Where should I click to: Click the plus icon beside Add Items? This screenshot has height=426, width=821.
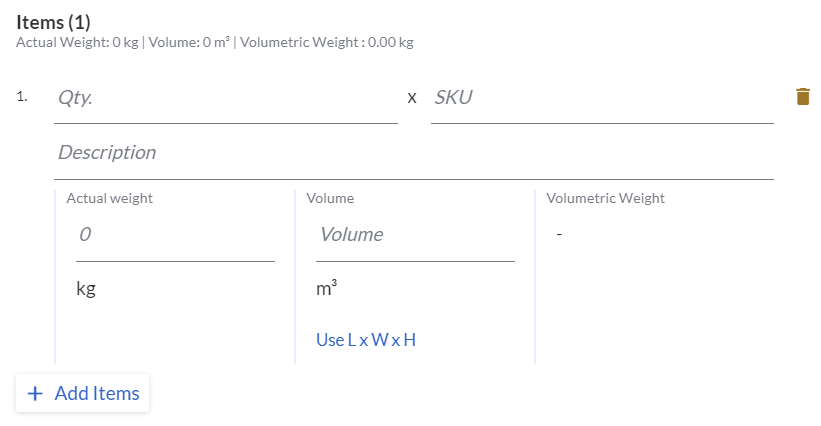coord(35,394)
